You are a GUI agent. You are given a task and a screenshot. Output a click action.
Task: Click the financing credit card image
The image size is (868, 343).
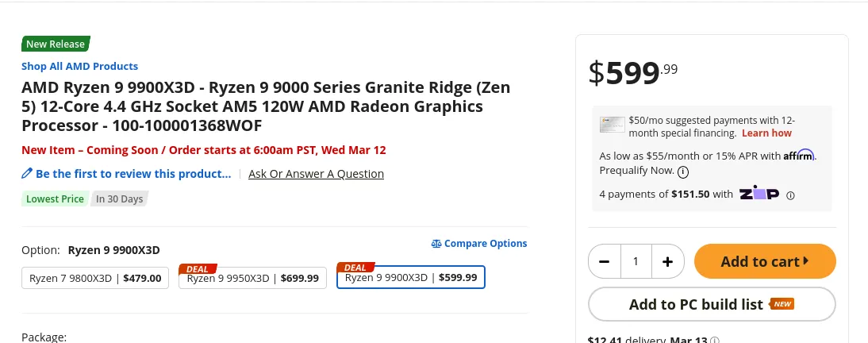coord(613,125)
